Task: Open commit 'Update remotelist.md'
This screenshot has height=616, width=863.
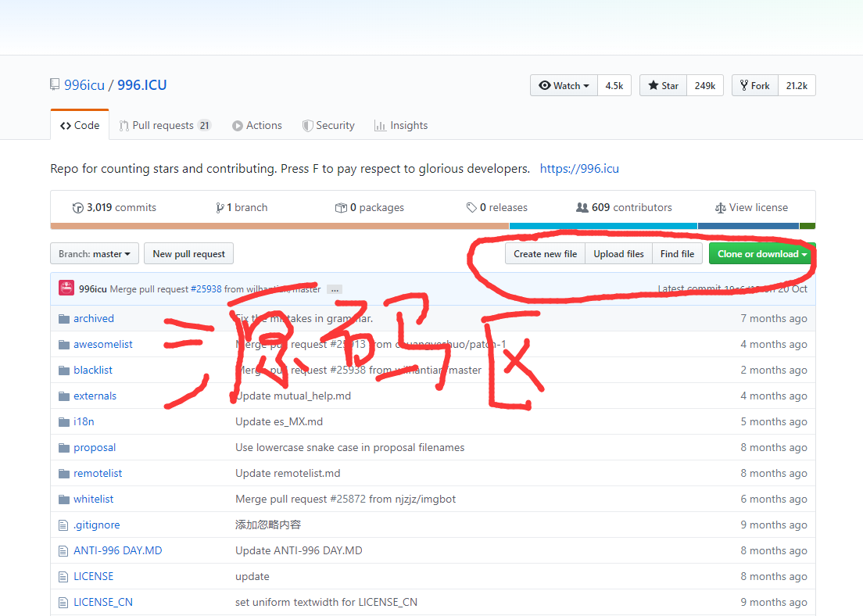Action: coord(288,474)
